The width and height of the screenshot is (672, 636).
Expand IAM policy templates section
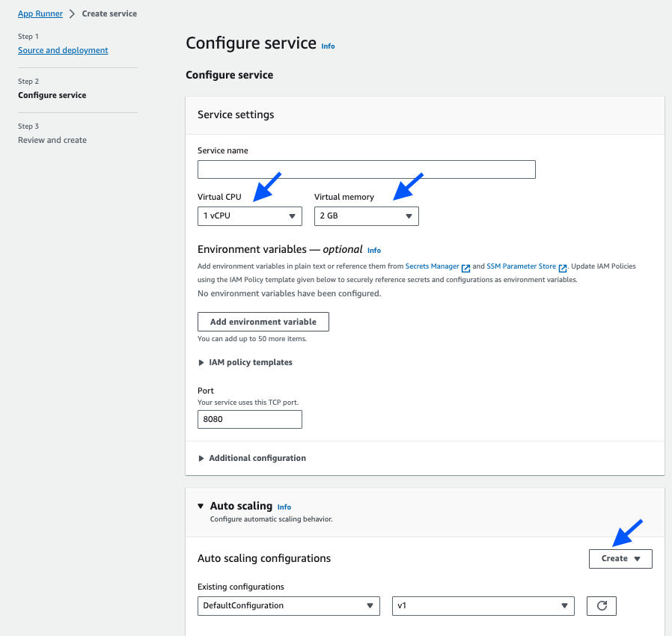coord(245,362)
